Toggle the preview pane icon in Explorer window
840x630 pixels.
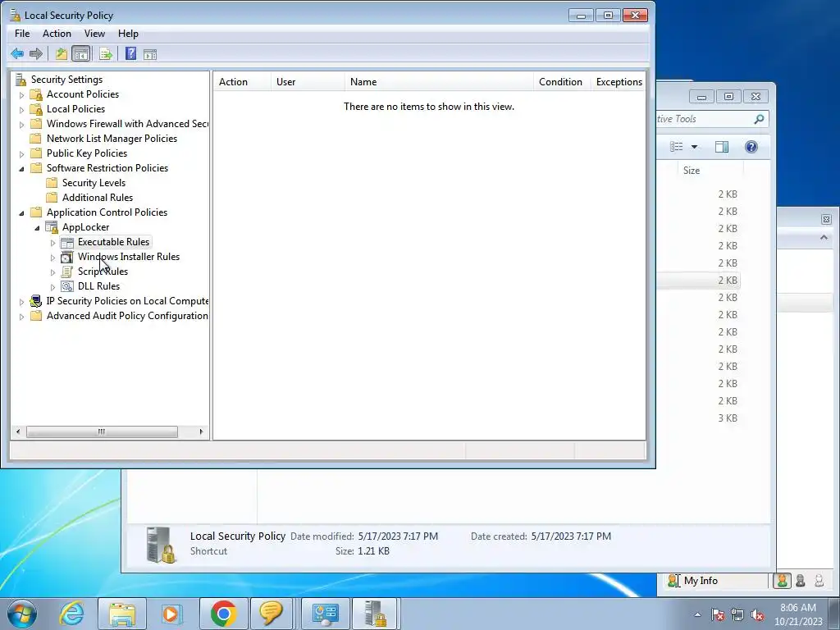pos(722,147)
